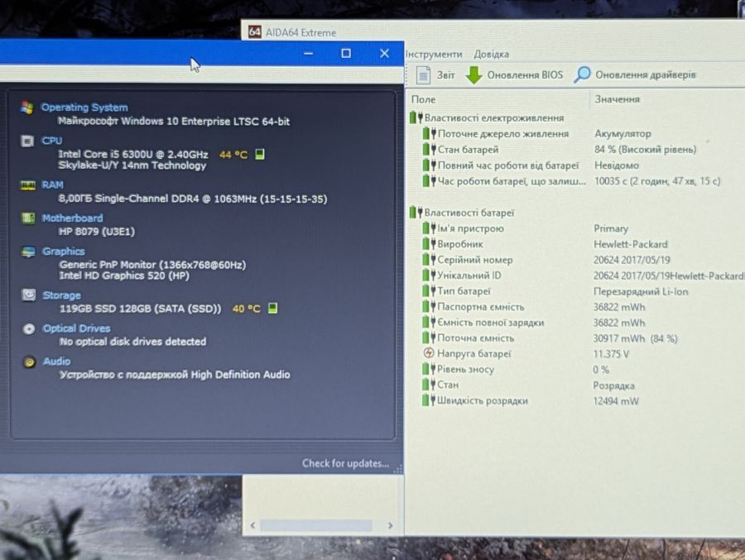Click the Storage drive icon
The height and width of the screenshot is (560, 745).
click(x=29, y=295)
